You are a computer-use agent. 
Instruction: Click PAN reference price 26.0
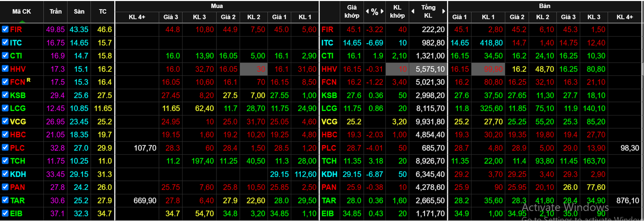(x=104, y=187)
